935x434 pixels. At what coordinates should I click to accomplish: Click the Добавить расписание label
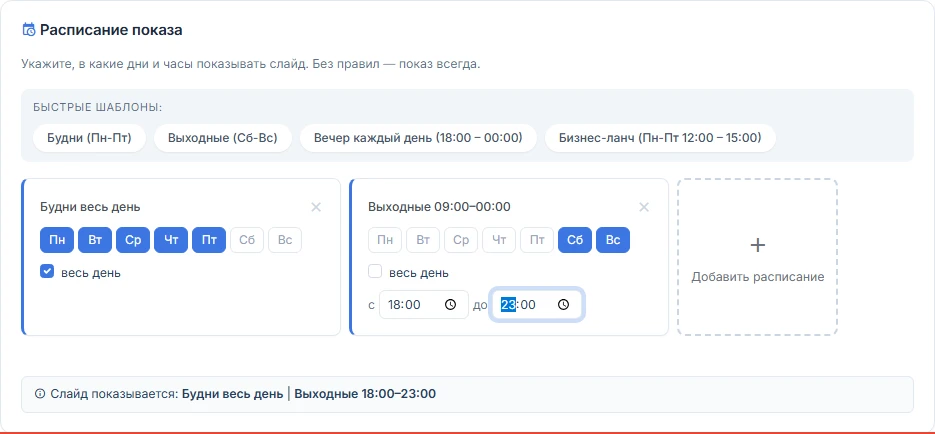(x=758, y=277)
